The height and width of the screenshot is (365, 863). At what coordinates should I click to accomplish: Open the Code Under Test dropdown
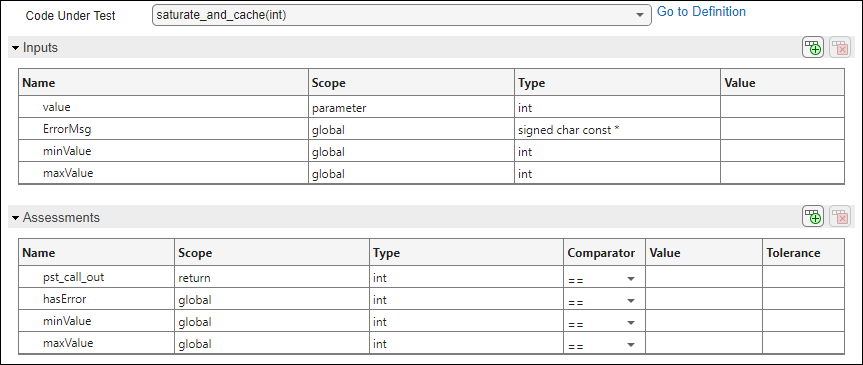coord(401,15)
